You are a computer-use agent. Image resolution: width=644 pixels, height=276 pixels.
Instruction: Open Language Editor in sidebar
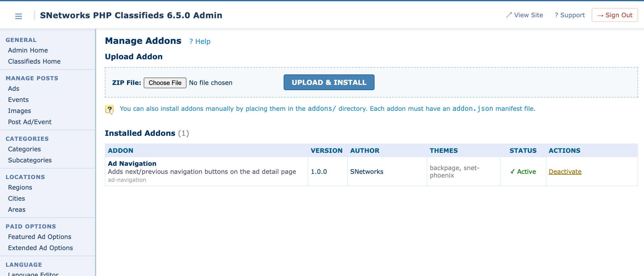33,274
